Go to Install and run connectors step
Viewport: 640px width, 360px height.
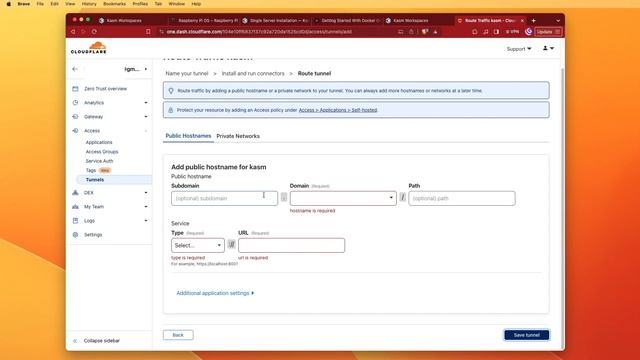[253, 73]
